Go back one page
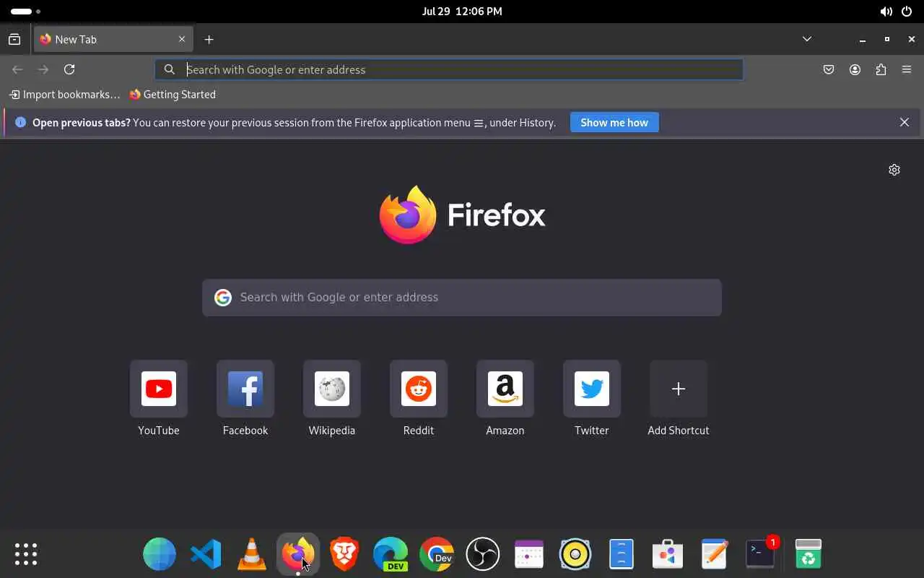 point(17,69)
